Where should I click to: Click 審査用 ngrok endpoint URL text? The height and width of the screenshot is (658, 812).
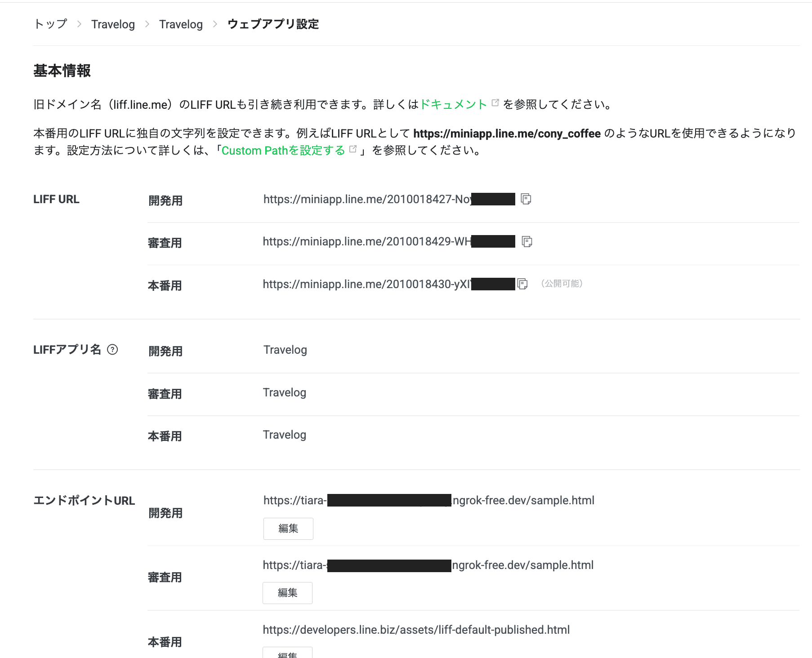(x=428, y=565)
